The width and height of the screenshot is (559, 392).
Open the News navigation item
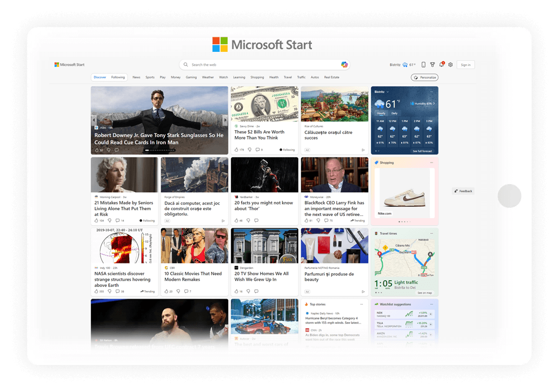(136, 77)
